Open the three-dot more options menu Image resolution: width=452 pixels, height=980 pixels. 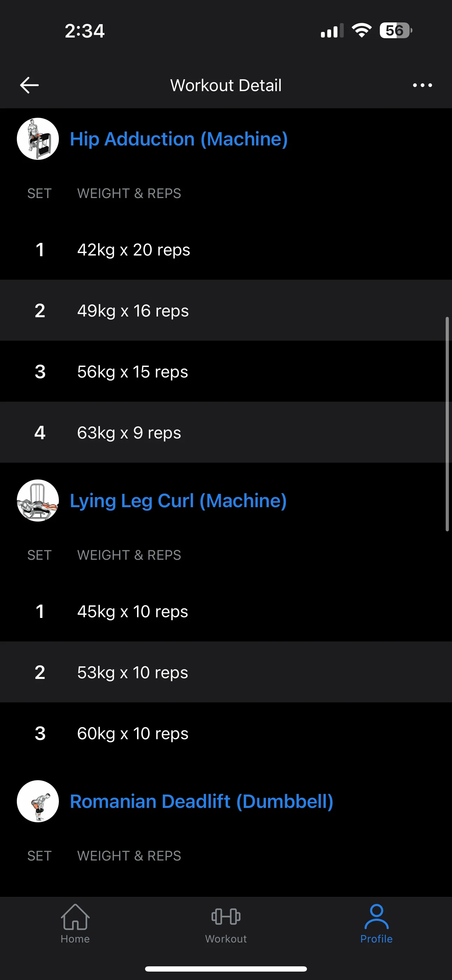(x=422, y=85)
